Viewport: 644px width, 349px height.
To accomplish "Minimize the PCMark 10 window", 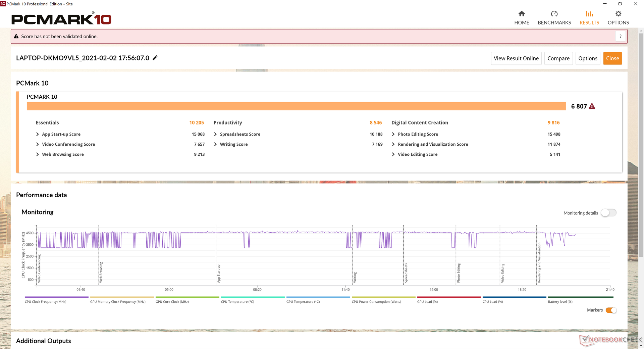I will [605, 4].
